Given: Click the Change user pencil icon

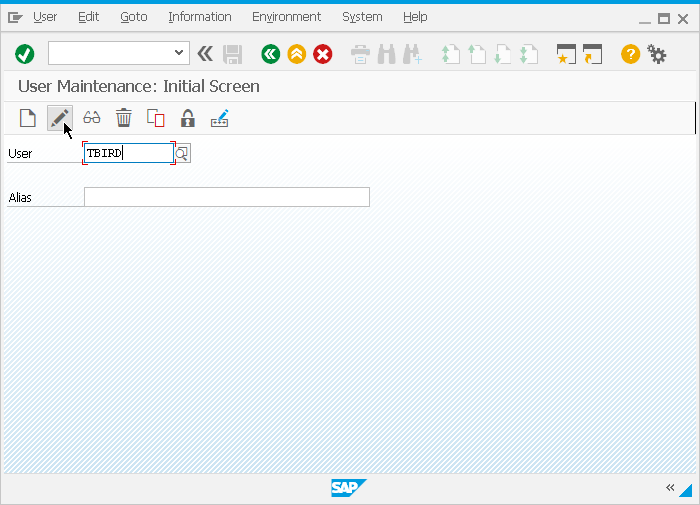Looking at the screenshot, I should click(x=60, y=118).
